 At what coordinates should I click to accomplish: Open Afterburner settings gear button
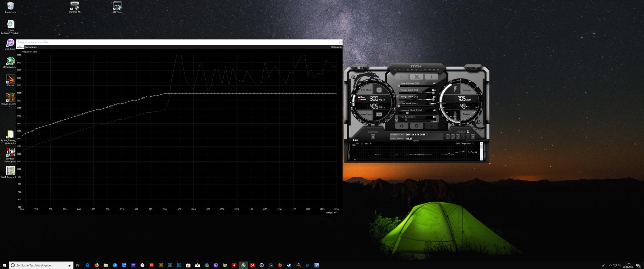[402, 126]
